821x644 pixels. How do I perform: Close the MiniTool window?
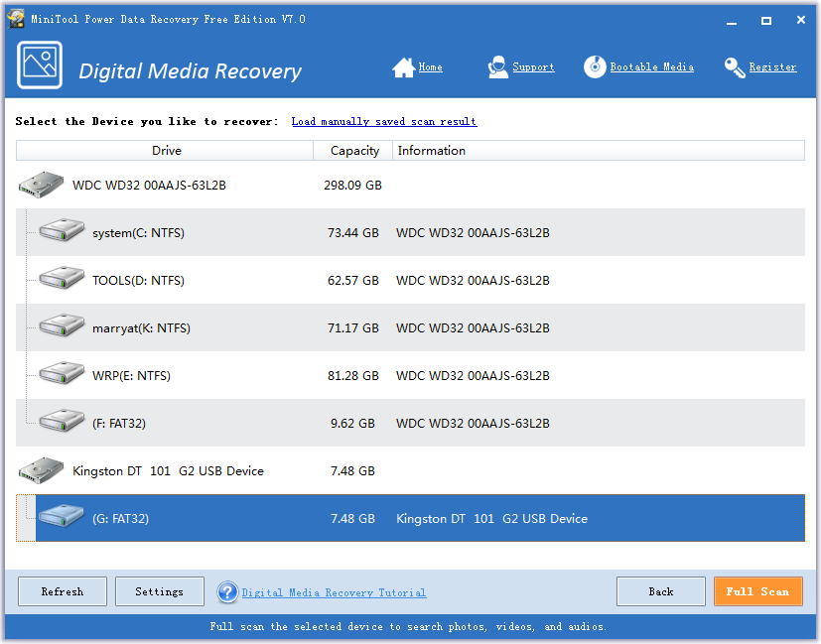click(800, 20)
